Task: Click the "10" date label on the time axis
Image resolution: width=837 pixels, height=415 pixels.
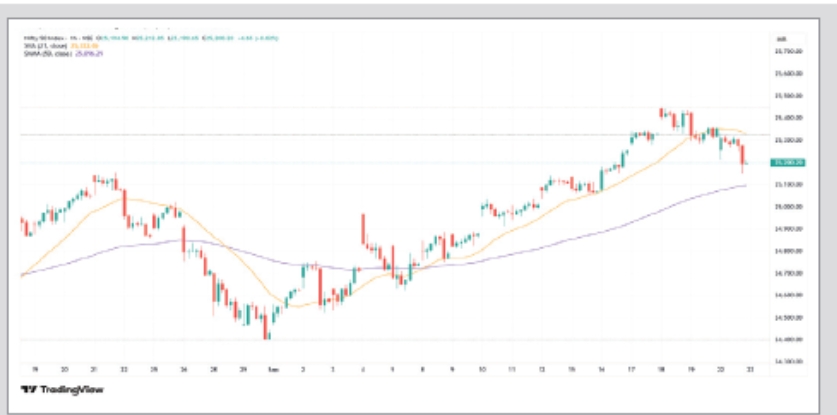Action: point(483,369)
